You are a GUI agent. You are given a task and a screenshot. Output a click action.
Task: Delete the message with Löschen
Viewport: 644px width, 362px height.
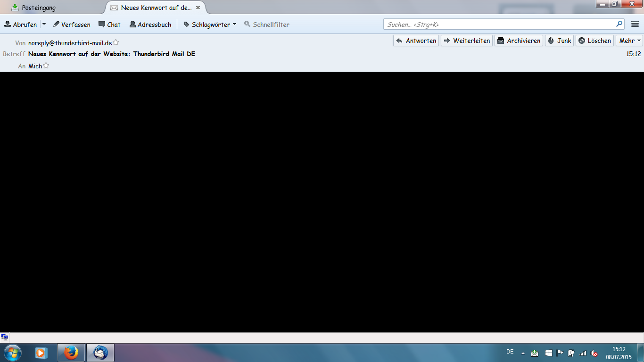(594, 41)
